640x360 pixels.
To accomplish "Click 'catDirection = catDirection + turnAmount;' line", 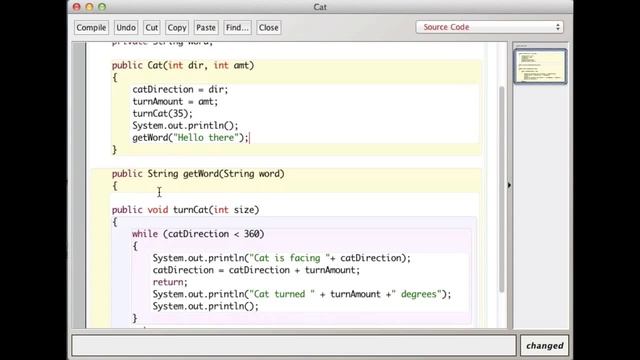I will (256, 270).
